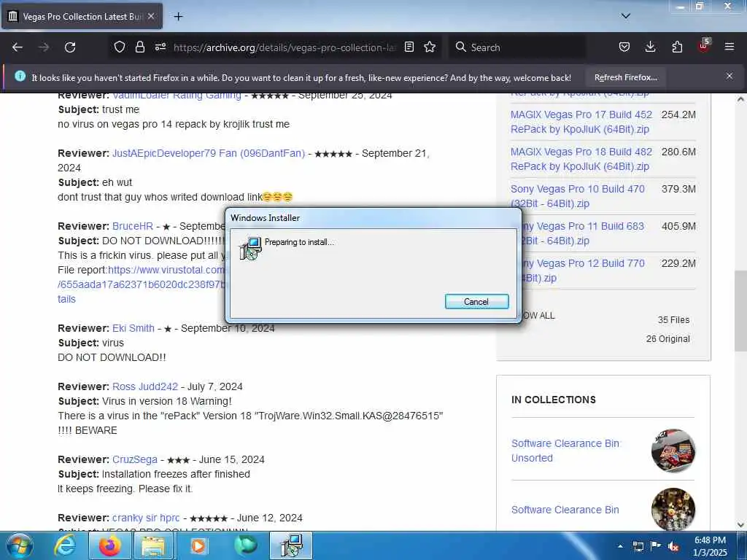Click the browser Back arrow
The width and height of the screenshot is (747, 560).
coord(18,47)
